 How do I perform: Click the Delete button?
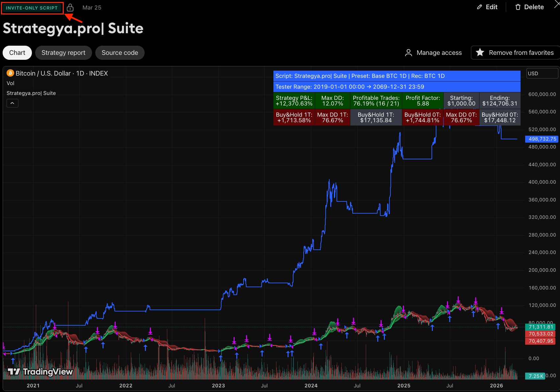529,7
